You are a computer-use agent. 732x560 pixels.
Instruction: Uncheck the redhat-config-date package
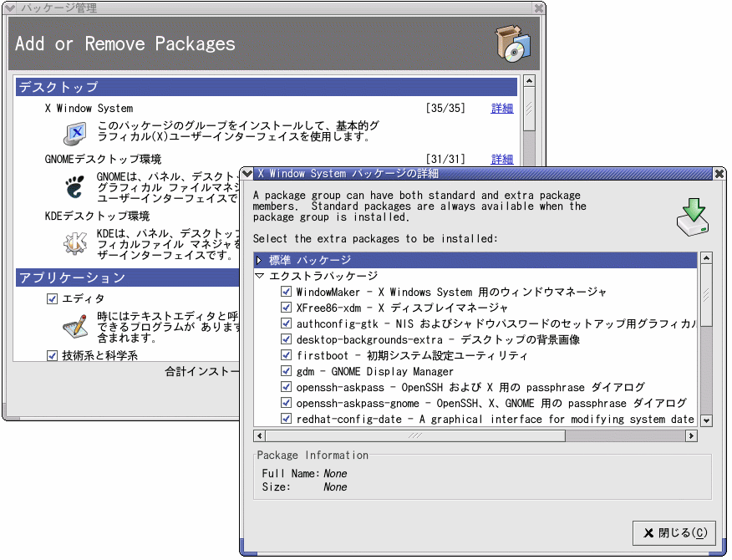[286, 419]
